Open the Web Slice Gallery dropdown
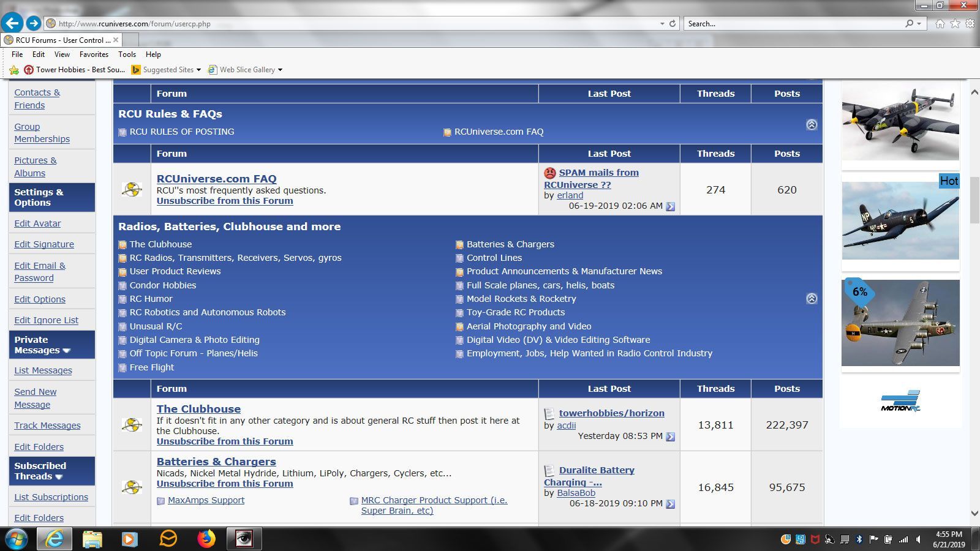 point(280,70)
